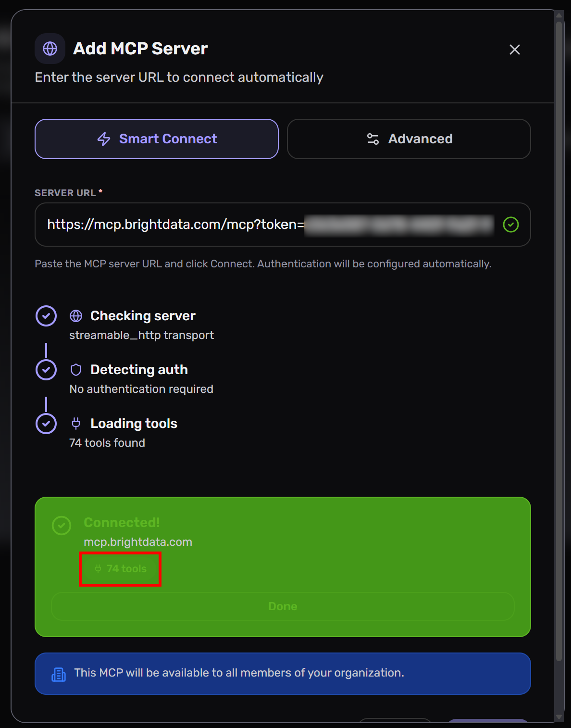Click the globe icon beside Add MCP Server
This screenshot has height=728, width=571.
click(50, 49)
